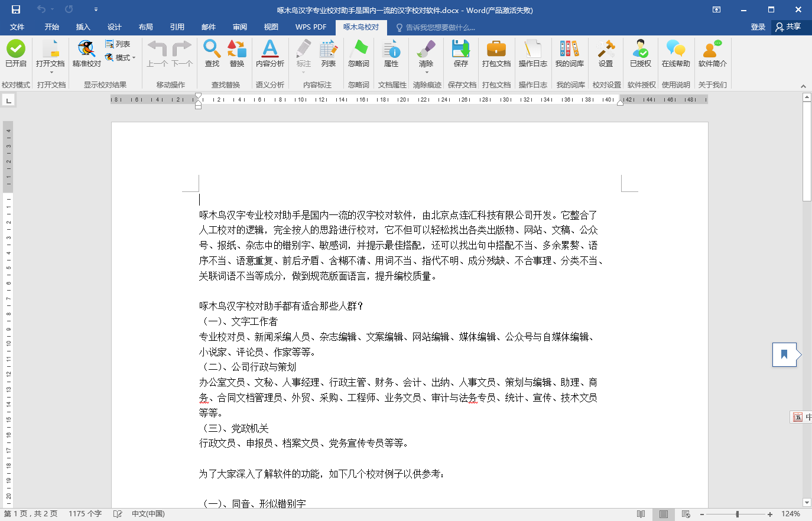
Task: Switch to the 布局 tab
Action: pyautogui.click(x=146, y=27)
